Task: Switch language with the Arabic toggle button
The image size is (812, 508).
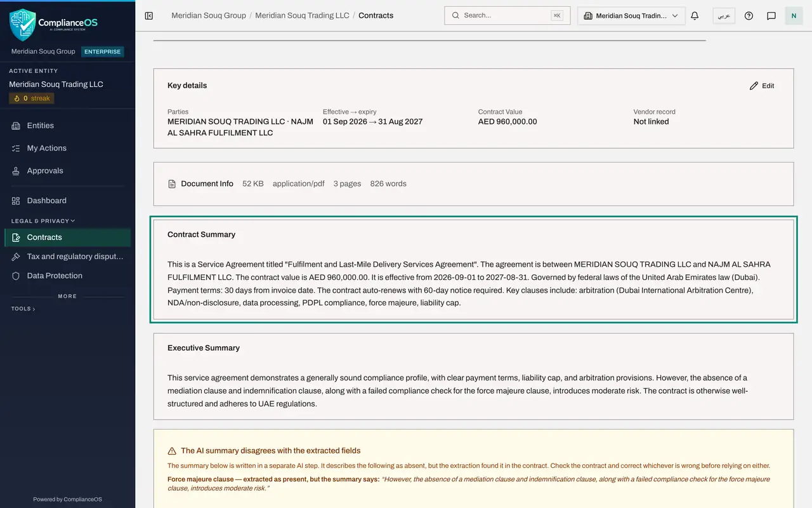Action: click(724, 16)
